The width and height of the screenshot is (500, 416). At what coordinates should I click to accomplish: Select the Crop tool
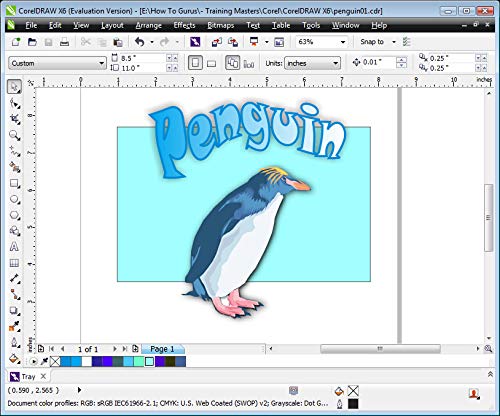(14, 119)
